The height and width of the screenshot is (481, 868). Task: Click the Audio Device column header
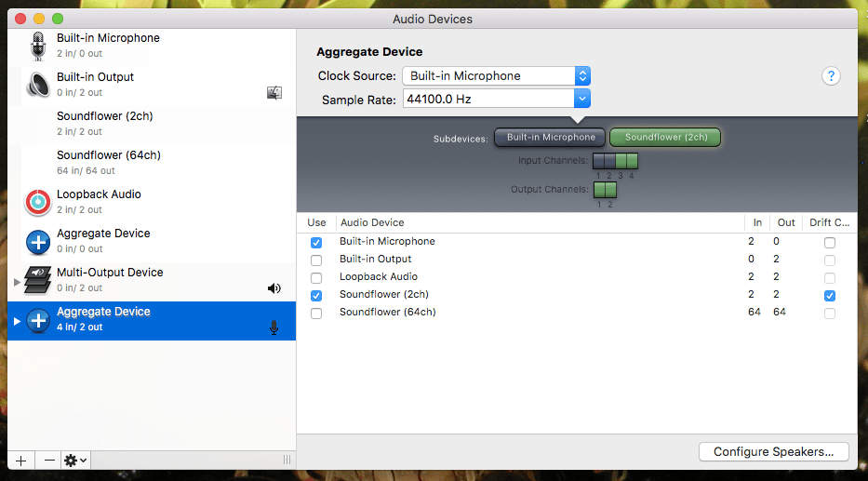click(540, 222)
